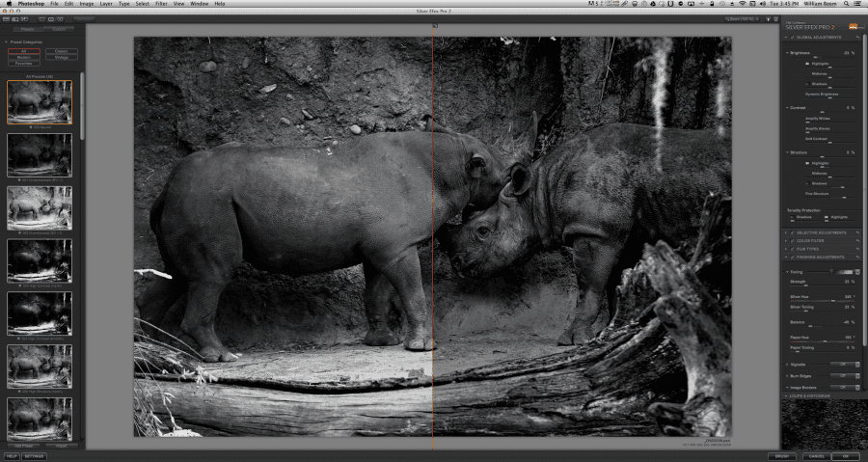This screenshot has height=462, width=868.
Task: Select the Vintage preset category
Action: point(62,57)
